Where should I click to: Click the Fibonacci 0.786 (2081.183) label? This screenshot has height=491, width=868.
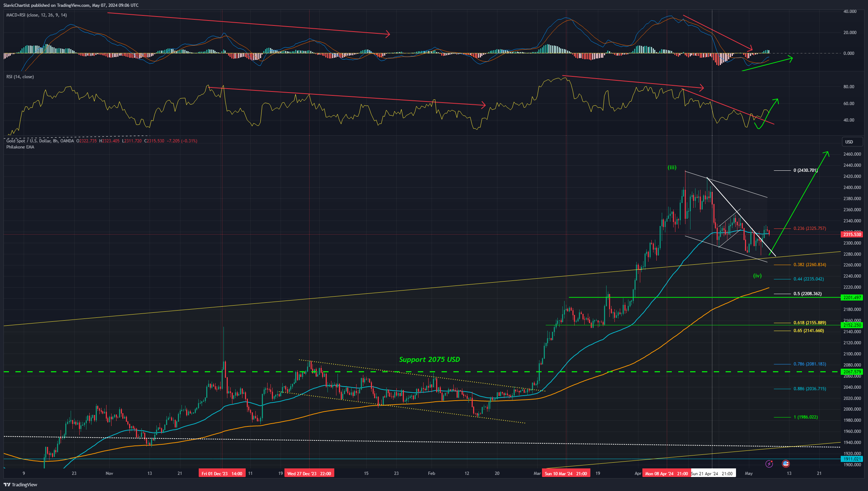[810, 364]
